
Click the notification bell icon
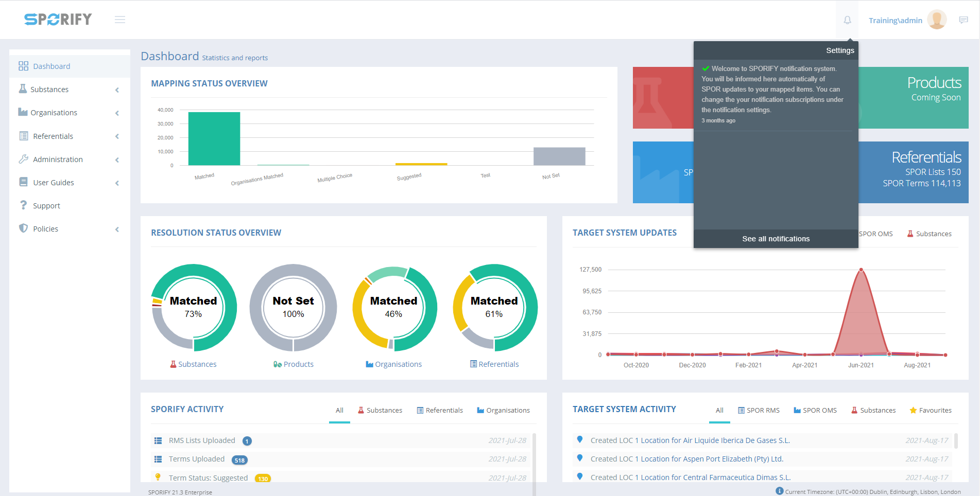pos(847,20)
